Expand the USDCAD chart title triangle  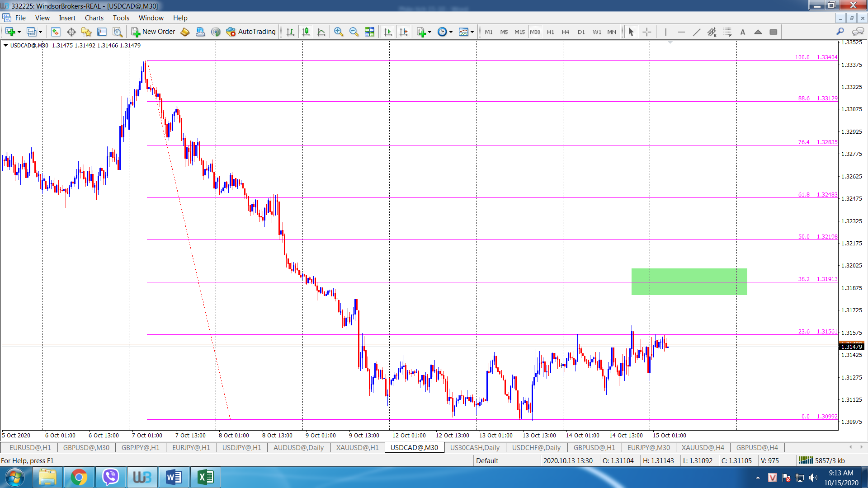[5, 45]
